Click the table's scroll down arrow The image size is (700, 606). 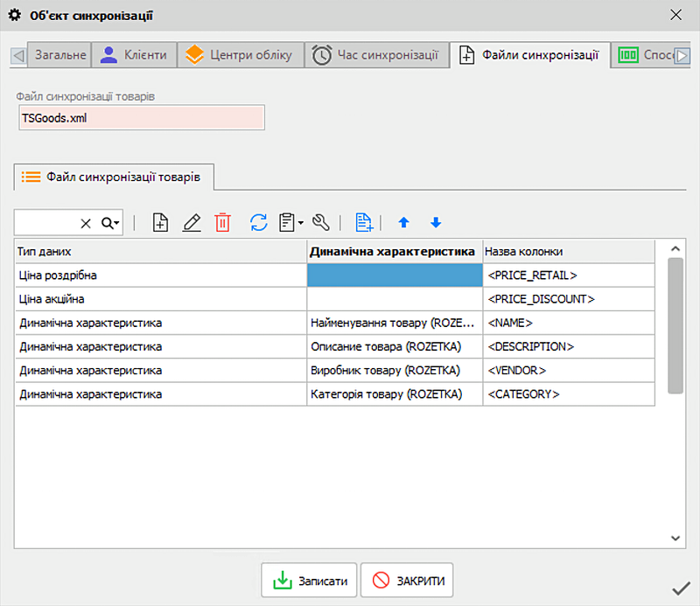tap(675, 538)
